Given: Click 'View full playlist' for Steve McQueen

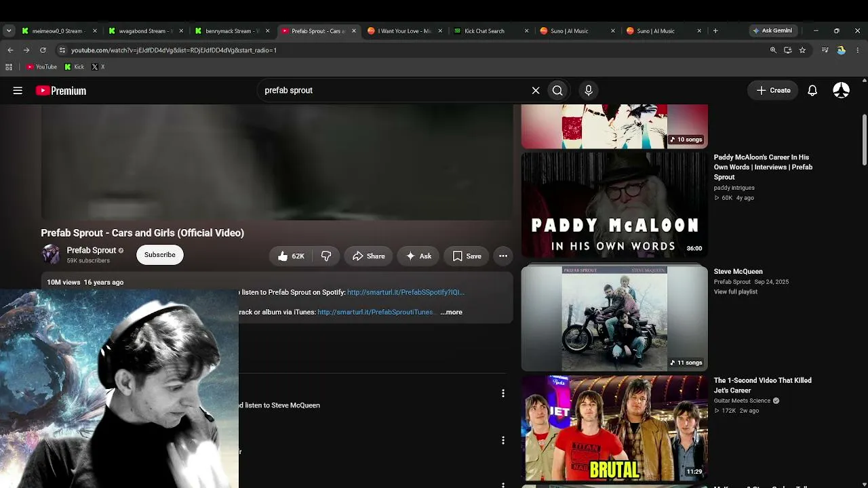Looking at the screenshot, I should tap(736, 291).
